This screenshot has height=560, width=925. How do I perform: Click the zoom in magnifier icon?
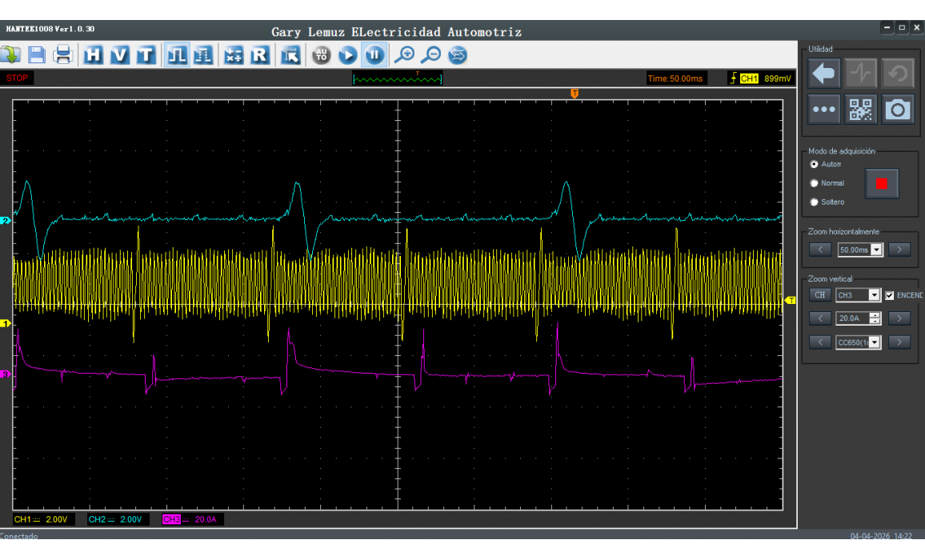coord(405,55)
